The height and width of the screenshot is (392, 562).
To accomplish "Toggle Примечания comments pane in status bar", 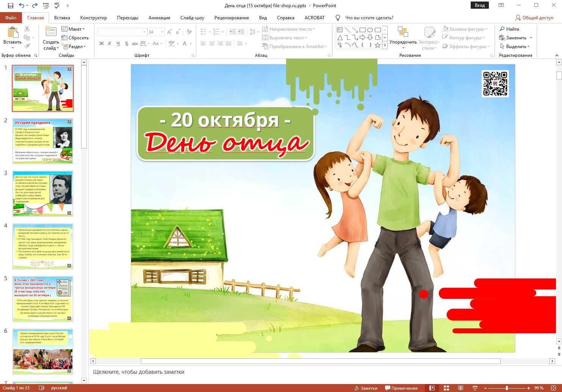I will 401,388.
